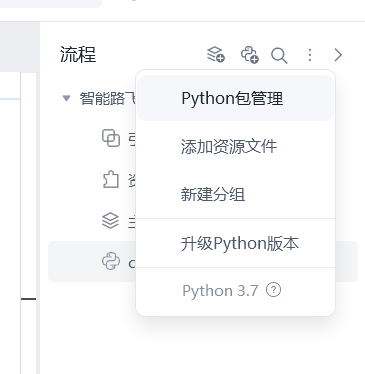Open the search magnifier in 流程 panel
Image resolution: width=365 pixels, height=374 pixels.
pyautogui.click(x=279, y=55)
